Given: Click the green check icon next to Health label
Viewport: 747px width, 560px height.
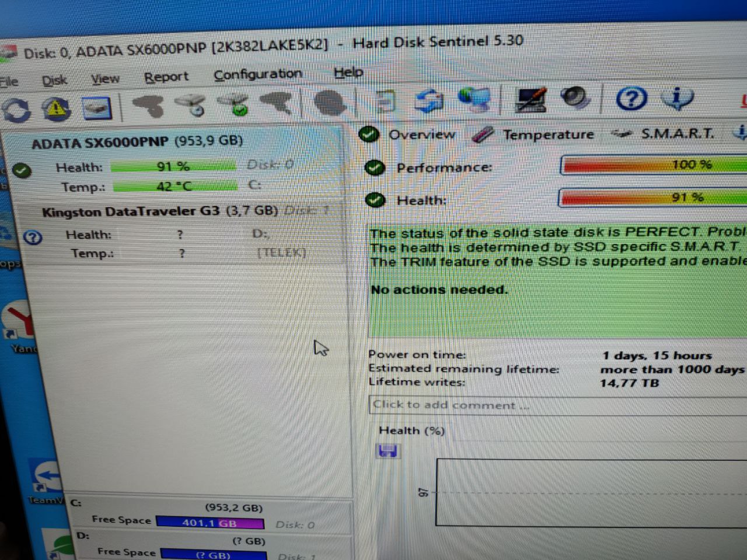Looking at the screenshot, I should 375,200.
